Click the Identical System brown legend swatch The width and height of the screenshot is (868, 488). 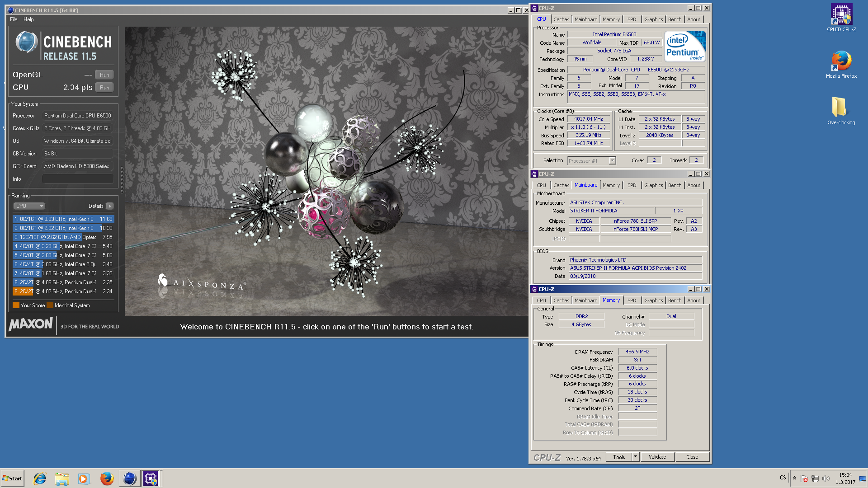[50, 305]
